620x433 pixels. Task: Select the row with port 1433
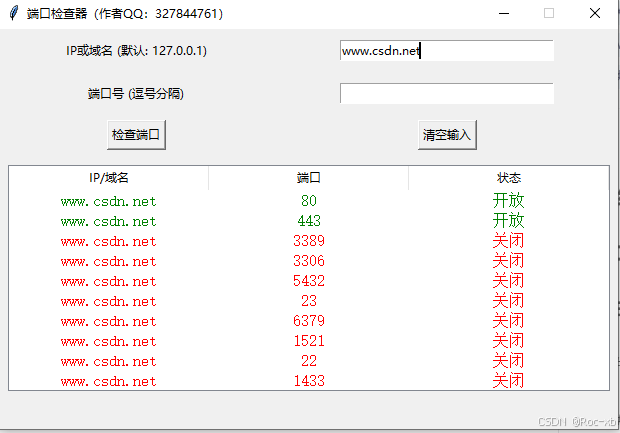[309, 381]
